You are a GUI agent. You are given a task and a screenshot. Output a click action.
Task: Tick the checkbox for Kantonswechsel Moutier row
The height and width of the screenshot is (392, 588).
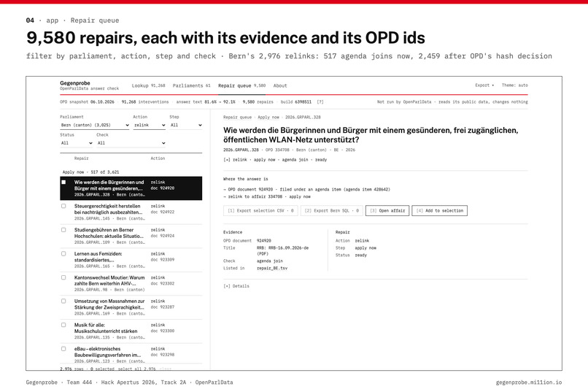[63, 277]
